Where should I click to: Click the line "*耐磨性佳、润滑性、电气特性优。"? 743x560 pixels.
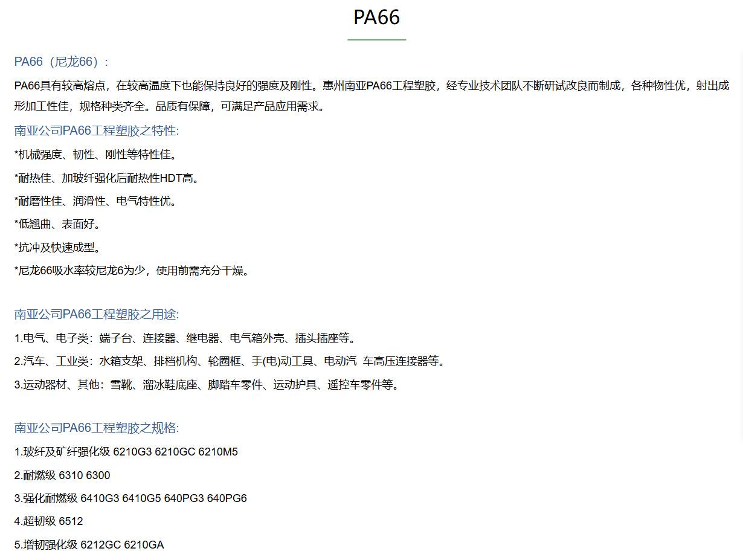(97, 201)
